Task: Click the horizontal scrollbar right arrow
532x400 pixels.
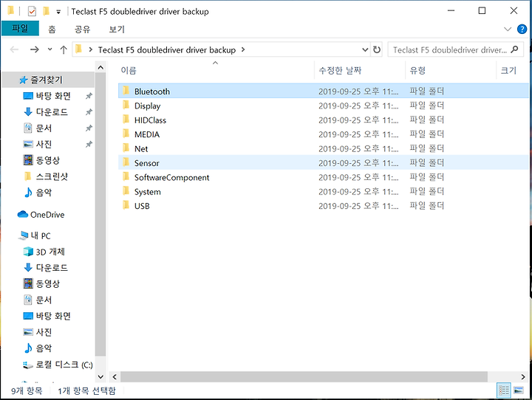Action: 523,377
